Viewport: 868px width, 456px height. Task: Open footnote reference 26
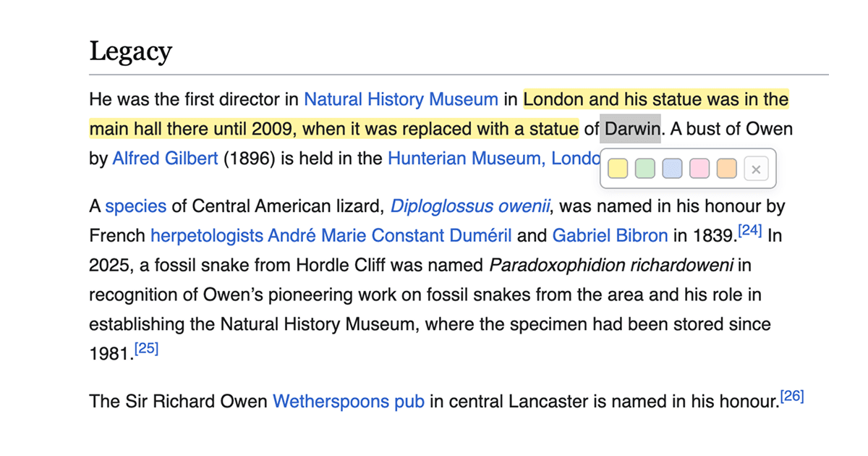pos(792,397)
